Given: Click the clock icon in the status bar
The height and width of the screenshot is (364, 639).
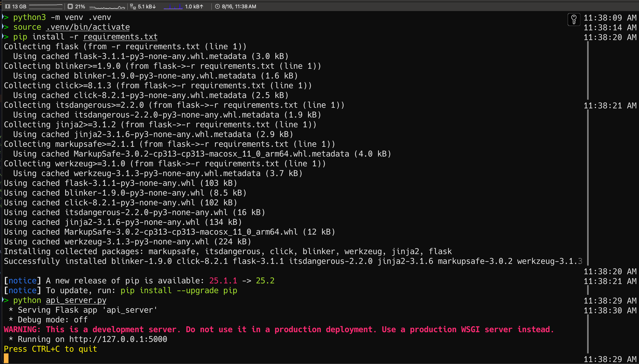Looking at the screenshot, I should (x=217, y=7).
